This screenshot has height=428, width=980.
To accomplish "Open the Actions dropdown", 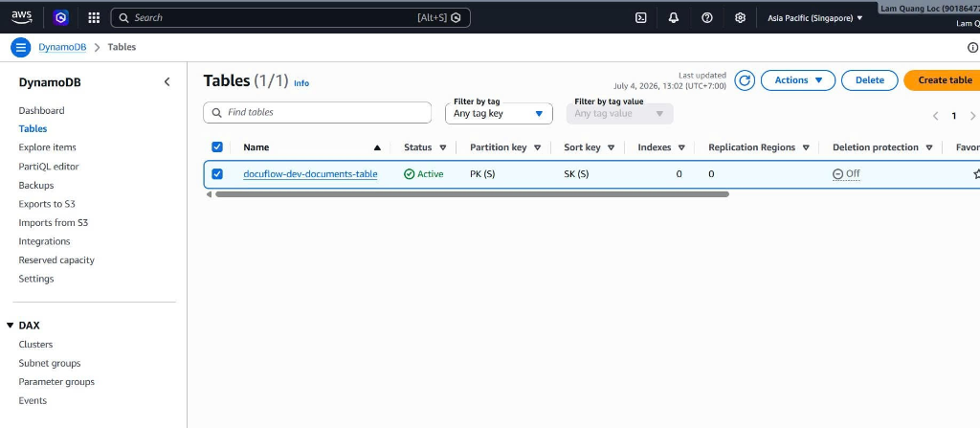I will pos(798,80).
